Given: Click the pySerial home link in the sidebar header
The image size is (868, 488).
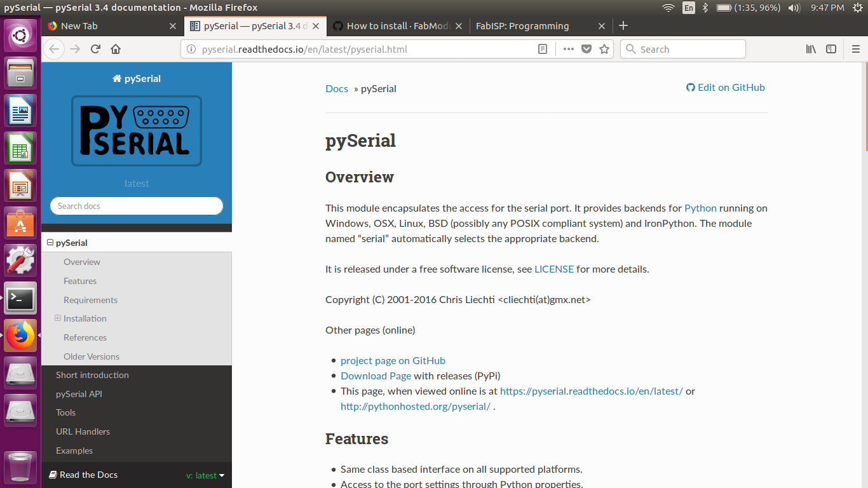Looking at the screenshot, I should pyautogui.click(x=137, y=79).
